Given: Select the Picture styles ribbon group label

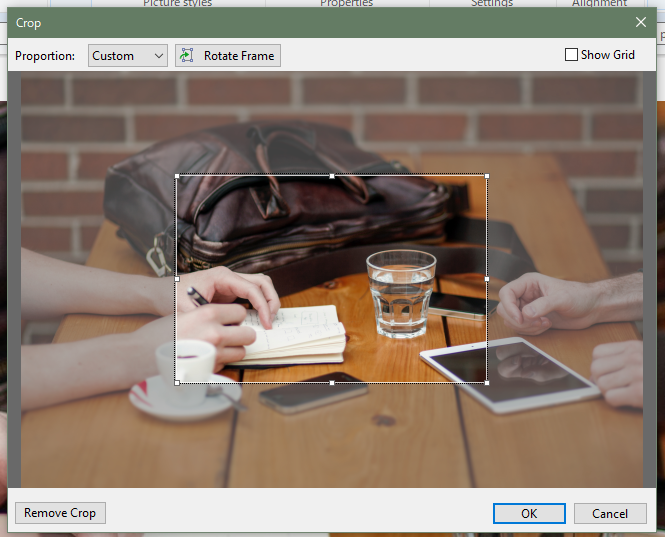Looking at the screenshot, I should (177, 4).
